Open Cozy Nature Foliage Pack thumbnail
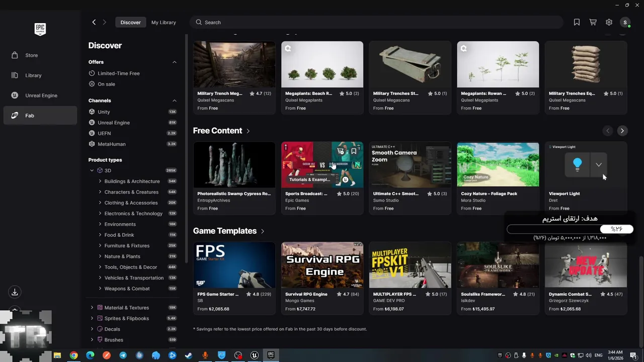Viewport: 644px width, 362px height. click(x=498, y=164)
